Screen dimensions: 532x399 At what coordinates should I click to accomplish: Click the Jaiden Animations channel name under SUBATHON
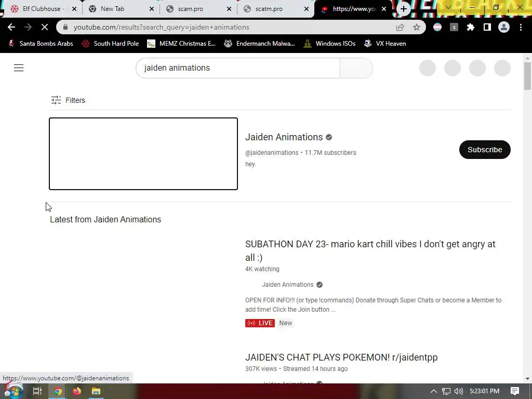tap(287, 285)
